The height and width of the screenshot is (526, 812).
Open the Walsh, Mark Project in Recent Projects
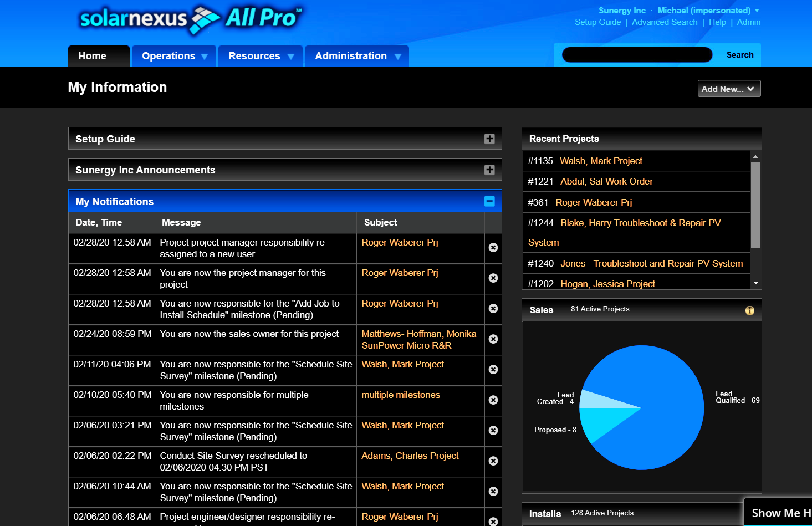[601, 161]
